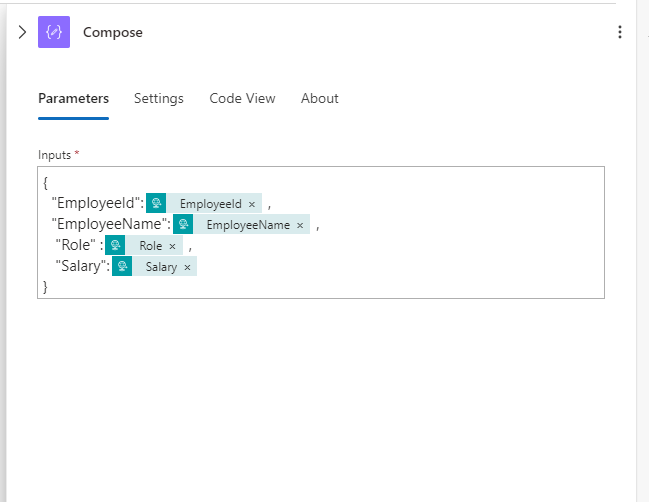Click the EmployeeName token icon
The width and height of the screenshot is (649, 502).
pyautogui.click(x=183, y=224)
